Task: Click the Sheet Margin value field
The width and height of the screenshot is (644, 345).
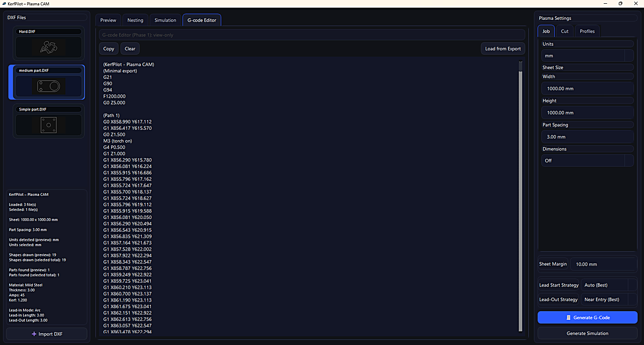Action: (604, 264)
